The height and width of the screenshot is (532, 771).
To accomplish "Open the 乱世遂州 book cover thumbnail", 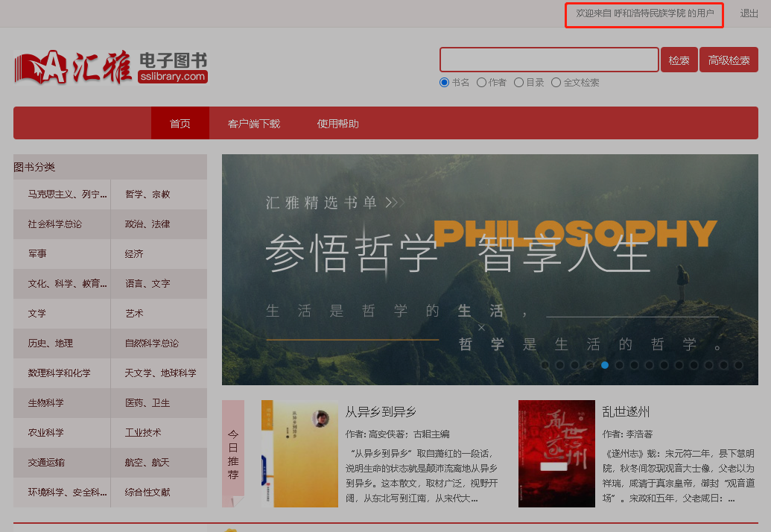I will click(x=556, y=454).
